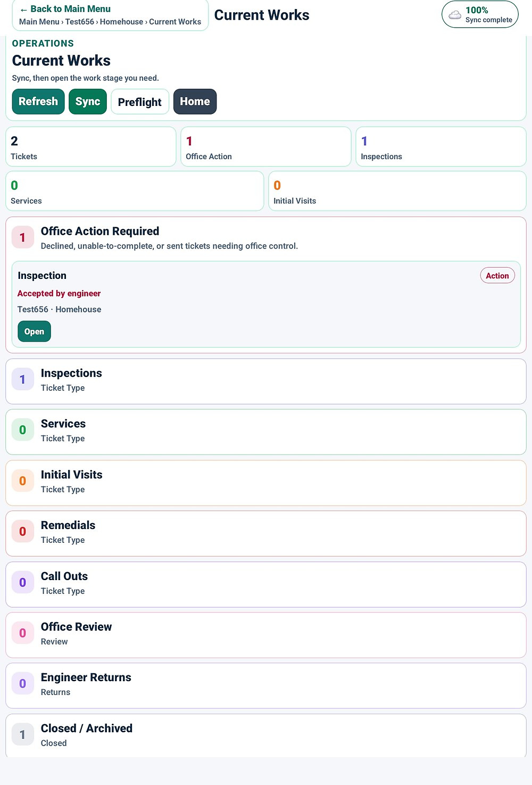532x785 pixels.
Task: Go to Home using the Home button
Action: (195, 101)
